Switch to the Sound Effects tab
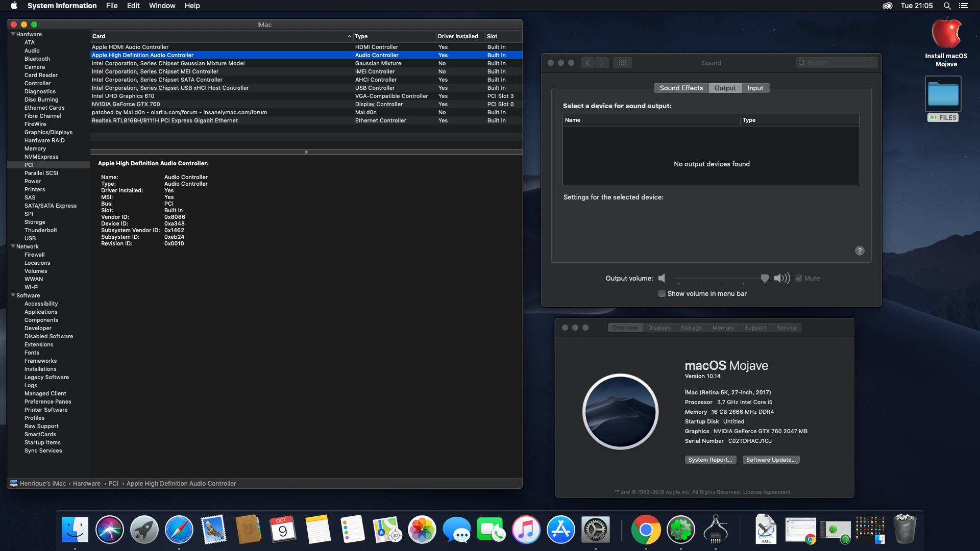 [681, 88]
